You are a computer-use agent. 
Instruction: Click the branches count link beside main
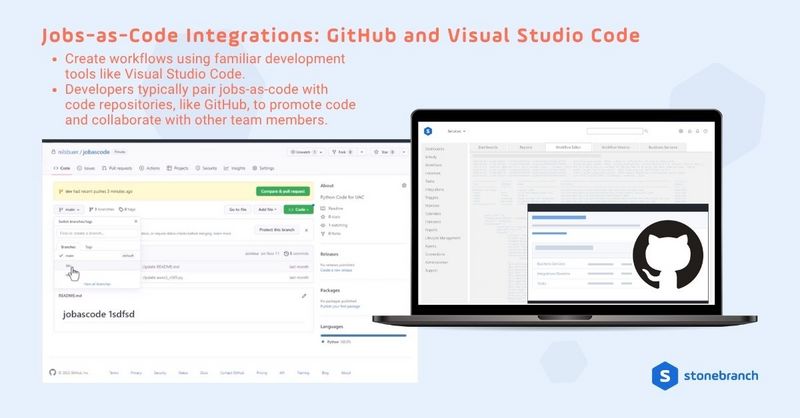pyautogui.click(x=102, y=209)
